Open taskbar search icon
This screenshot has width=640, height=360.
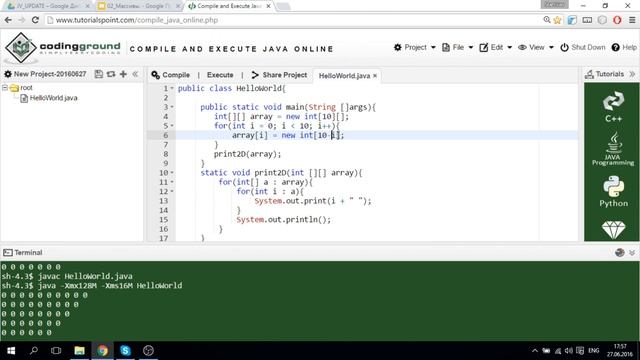click(x=34, y=351)
